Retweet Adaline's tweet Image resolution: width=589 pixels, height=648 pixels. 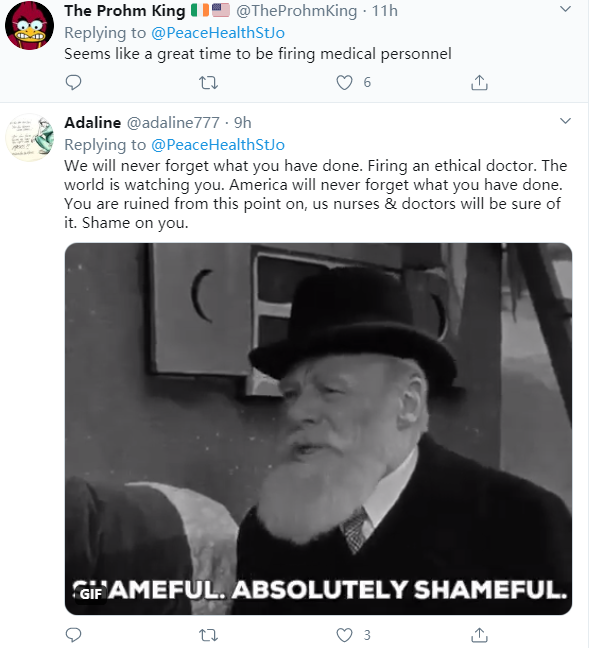point(208,635)
